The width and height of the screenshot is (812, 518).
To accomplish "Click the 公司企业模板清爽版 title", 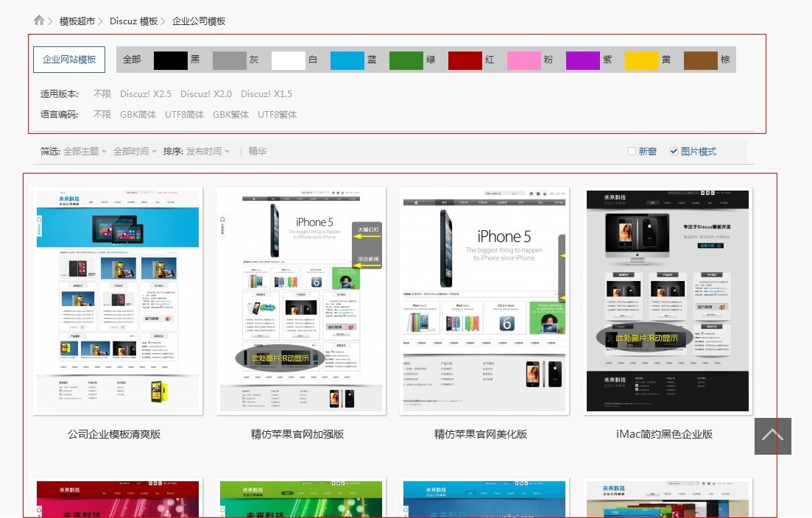I will (x=114, y=434).
